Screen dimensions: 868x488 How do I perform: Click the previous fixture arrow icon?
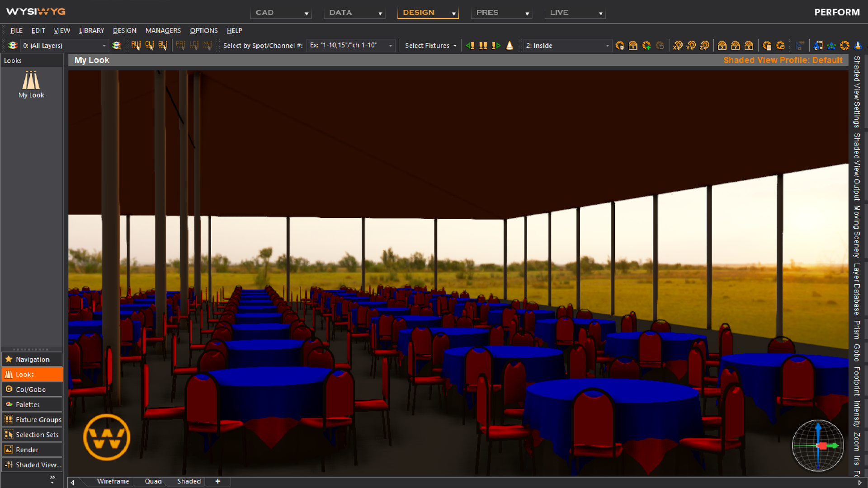point(470,45)
